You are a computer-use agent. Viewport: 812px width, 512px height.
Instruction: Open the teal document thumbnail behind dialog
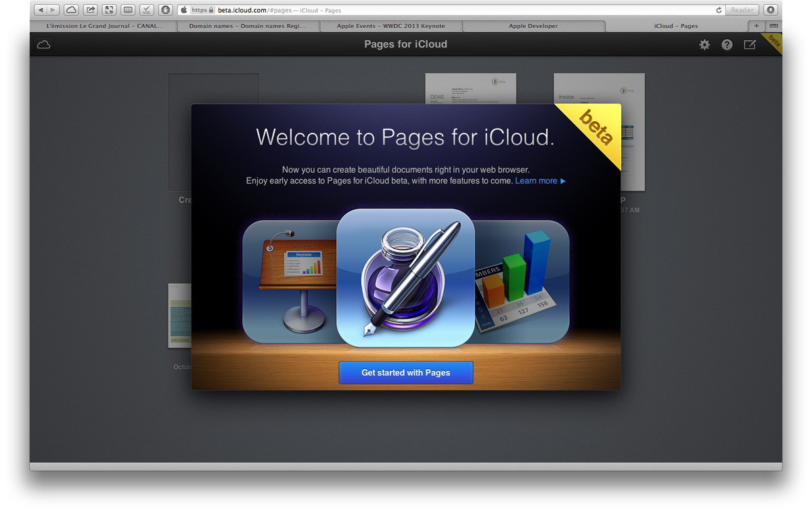pyautogui.click(x=179, y=316)
